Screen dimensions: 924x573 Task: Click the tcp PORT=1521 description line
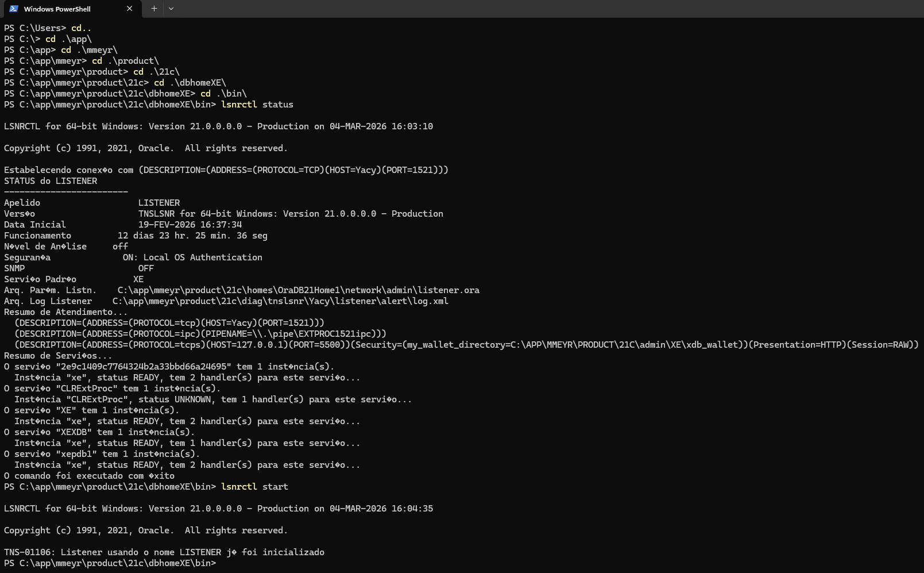(x=169, y=323)
